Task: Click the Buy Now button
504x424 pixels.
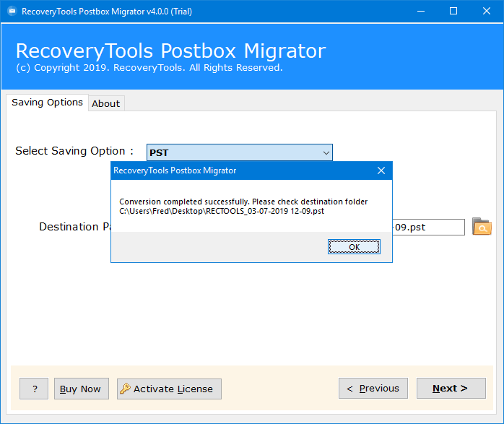Action: (82, 389)
